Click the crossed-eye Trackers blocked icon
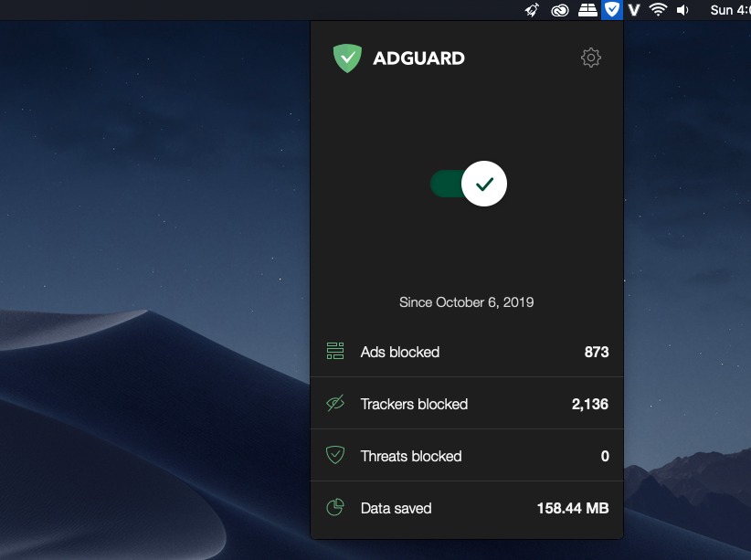The width and height of the screenshot is (751, 560). tap(334, 404)
